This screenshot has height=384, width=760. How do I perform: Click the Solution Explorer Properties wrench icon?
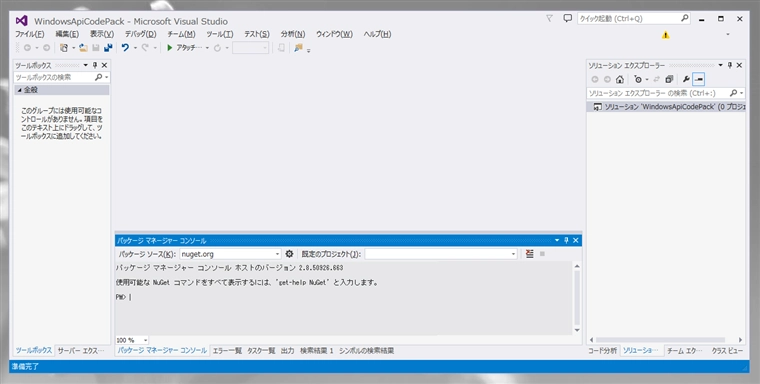click(x=686, y=80)
